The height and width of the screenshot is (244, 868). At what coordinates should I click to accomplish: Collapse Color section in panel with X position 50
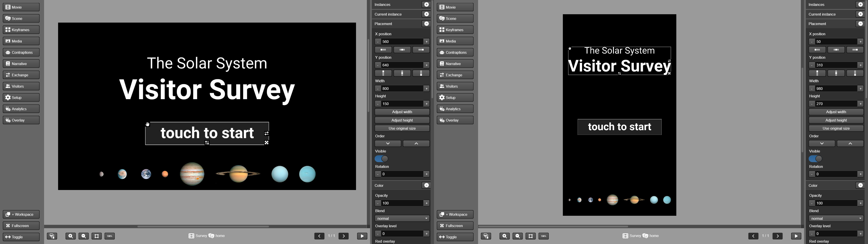[860, 185]
